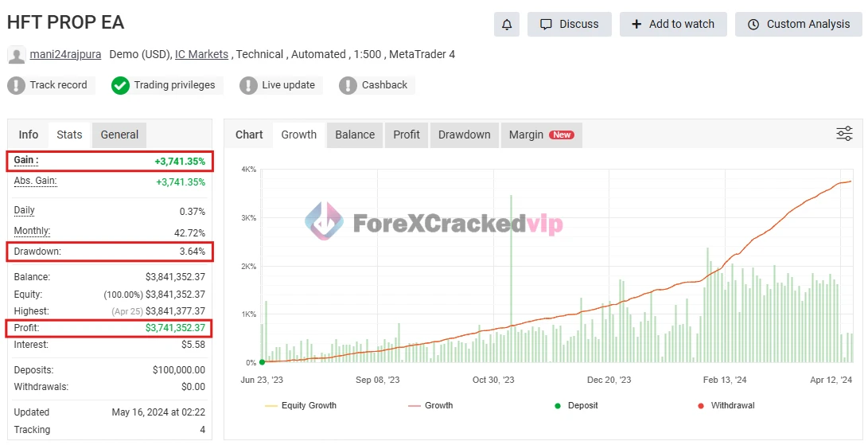Click the Abs. Gain label
868x445 pixels.
(36, 181)
